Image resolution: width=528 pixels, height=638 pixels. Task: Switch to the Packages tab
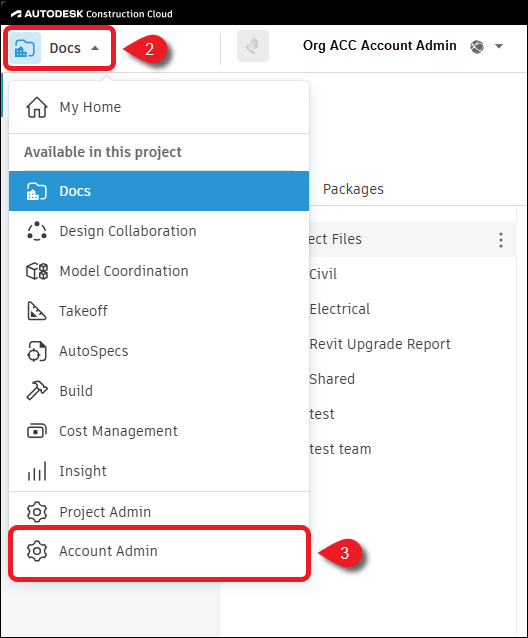coord(353,189)
